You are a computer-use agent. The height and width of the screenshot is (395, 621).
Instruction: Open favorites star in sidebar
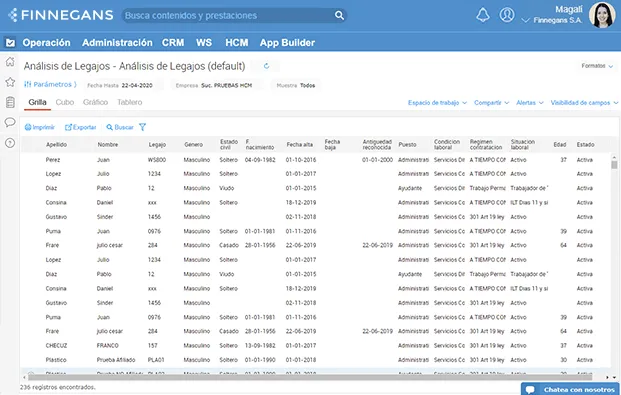[x=10, y=82]
